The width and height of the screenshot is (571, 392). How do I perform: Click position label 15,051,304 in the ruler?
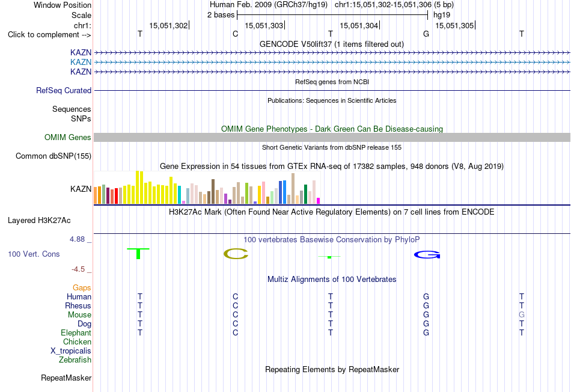(x=359, y=25)
